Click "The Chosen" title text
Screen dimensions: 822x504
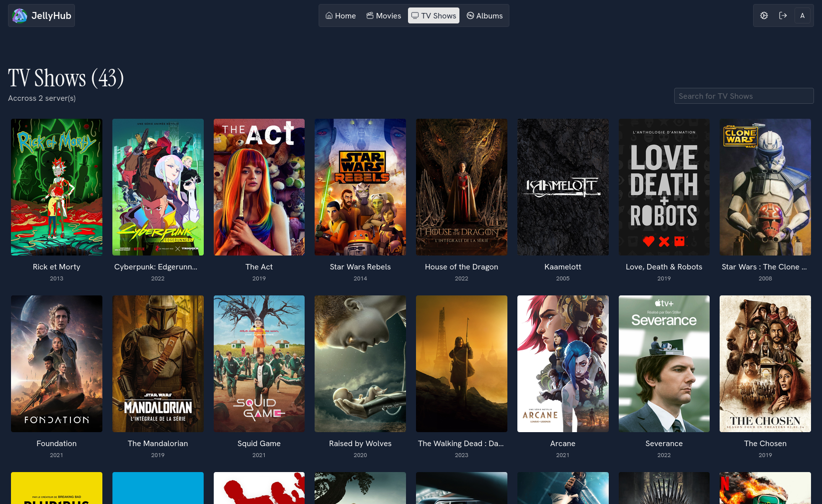click(x=765, y=444)
